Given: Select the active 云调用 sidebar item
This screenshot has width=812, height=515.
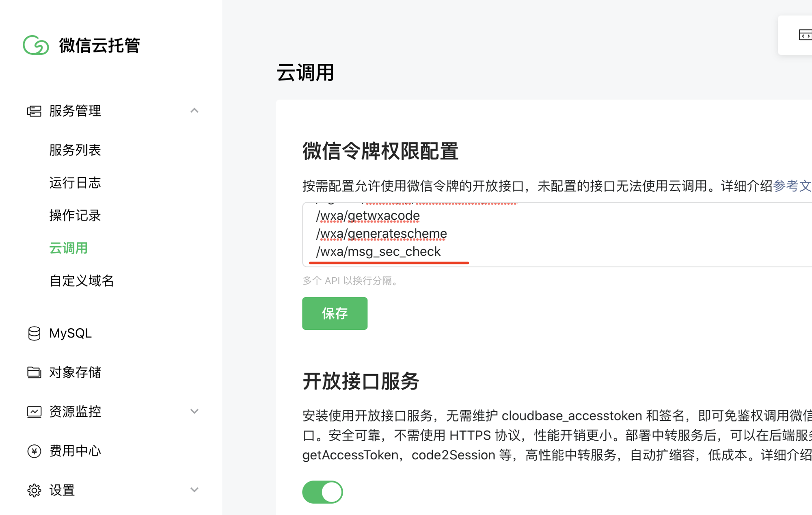Looking at the screenshot, I should (68, 248).
